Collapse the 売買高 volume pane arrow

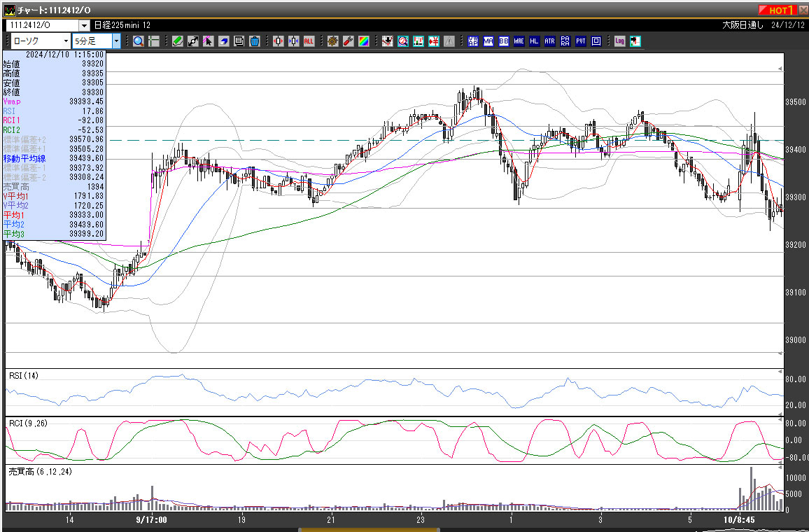(780, 468)
